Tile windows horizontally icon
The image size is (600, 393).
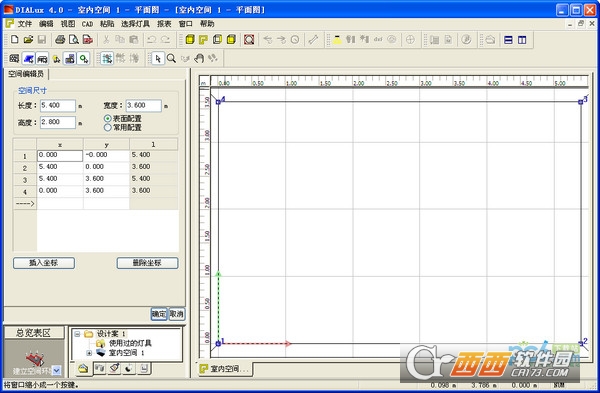click(x=508, y=39)
